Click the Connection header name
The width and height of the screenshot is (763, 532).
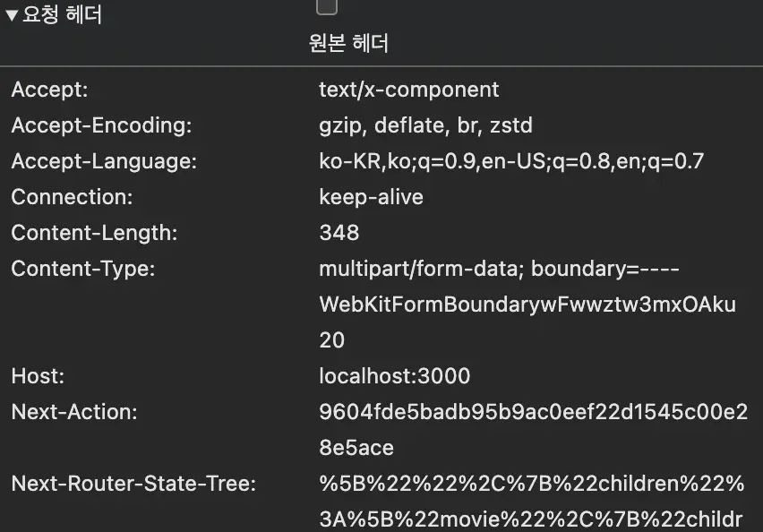pyautogui.click(x=72, y=197)
